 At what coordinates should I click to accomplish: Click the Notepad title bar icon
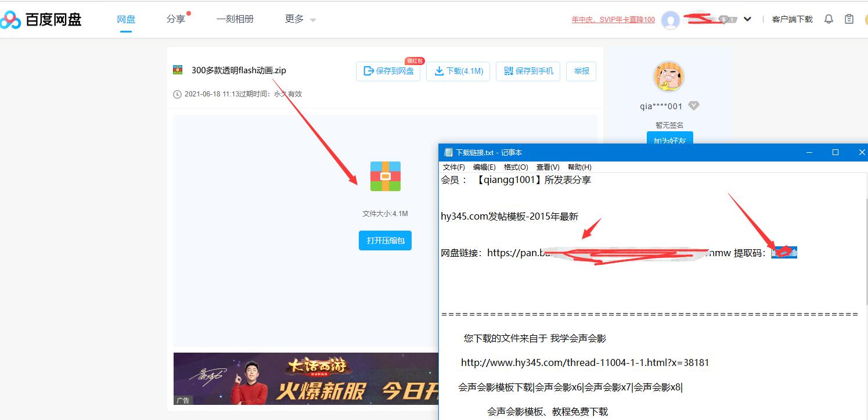pyautogui.click(x=448, y=152)
